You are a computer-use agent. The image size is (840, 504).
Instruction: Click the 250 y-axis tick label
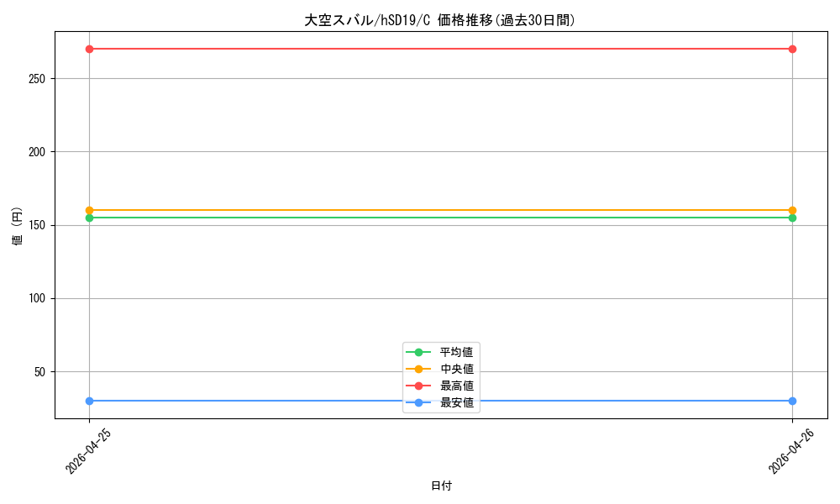pos(37,79)
